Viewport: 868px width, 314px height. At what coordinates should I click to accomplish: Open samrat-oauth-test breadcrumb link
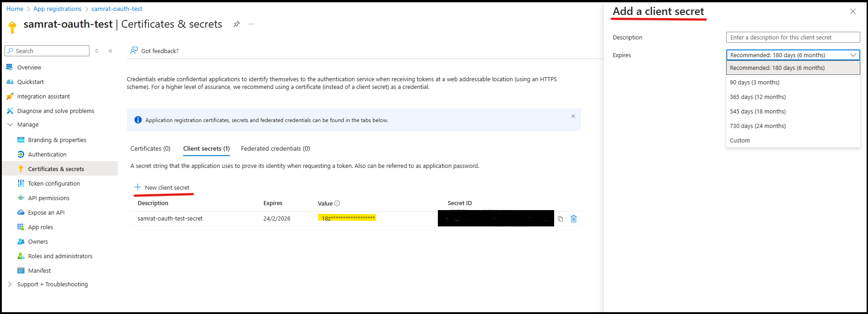point(117,9)
